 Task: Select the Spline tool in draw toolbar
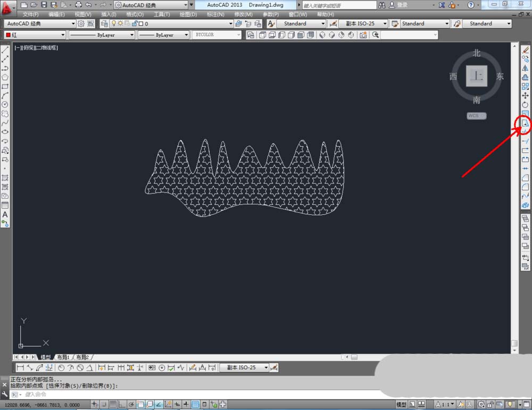coord(5,123)
